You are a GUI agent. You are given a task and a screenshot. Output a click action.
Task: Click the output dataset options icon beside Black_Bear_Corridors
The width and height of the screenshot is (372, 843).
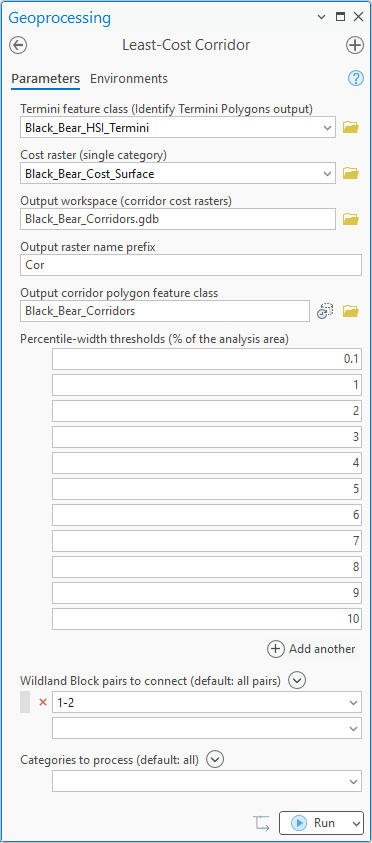[x=325, y=311]
